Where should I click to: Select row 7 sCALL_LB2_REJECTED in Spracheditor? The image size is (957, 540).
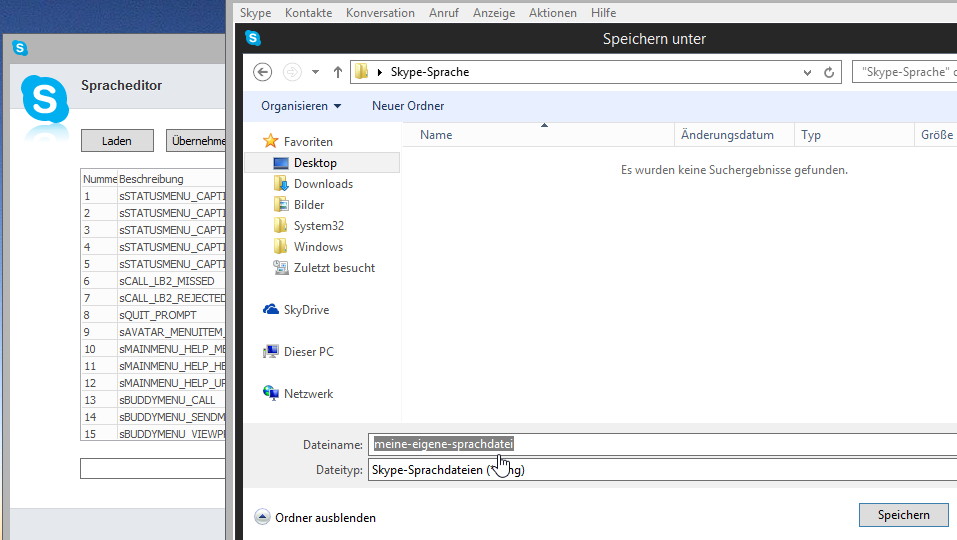click(153, 298)
